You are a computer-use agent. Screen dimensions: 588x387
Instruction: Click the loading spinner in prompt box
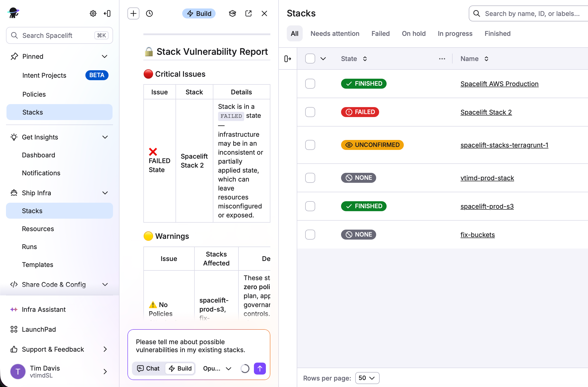(245, 369)
